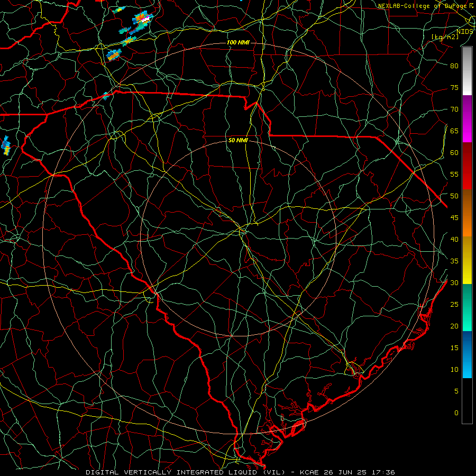The width and height of the screenshot is (476, 476).
Task: Click the "17:36" timestamp in caption
Action: click(383, 472)
